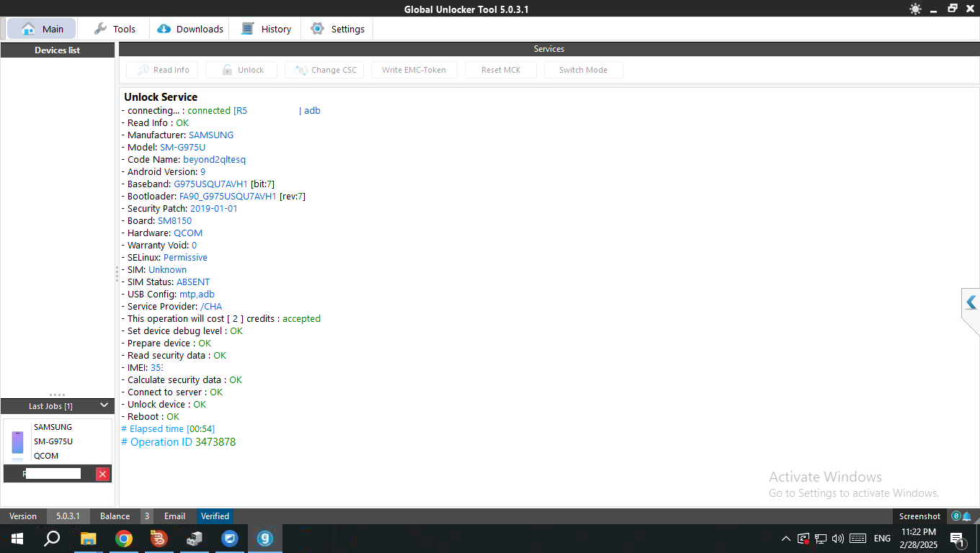Click the Balance value 3
Viewport: 980px width, 553px height.
click(x=146, y=516)
